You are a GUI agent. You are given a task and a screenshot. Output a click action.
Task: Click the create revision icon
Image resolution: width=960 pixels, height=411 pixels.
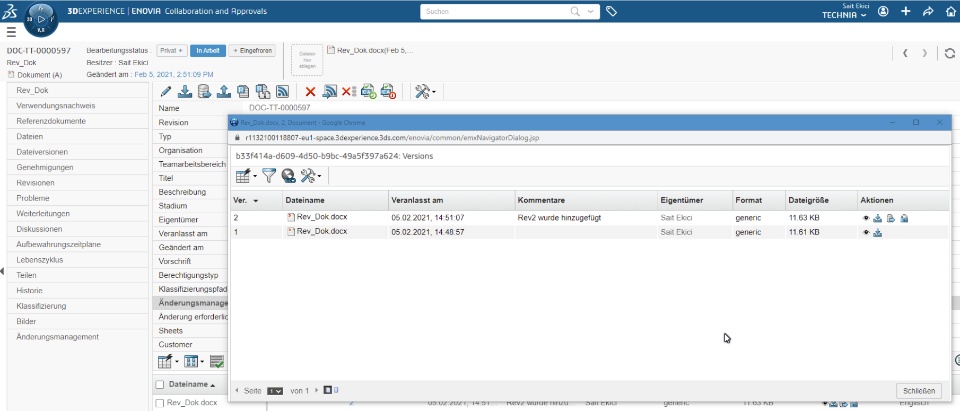pyautogui.click(x=244, y=92)
